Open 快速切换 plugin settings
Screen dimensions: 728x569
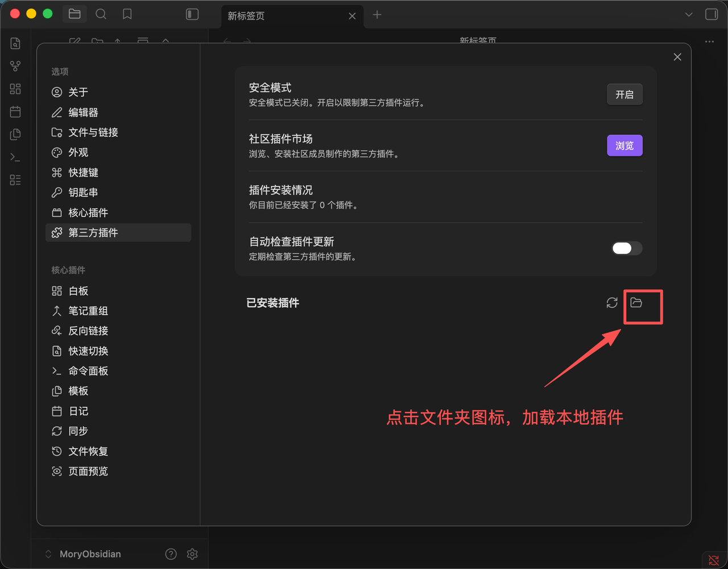click(x=118, y=351)
